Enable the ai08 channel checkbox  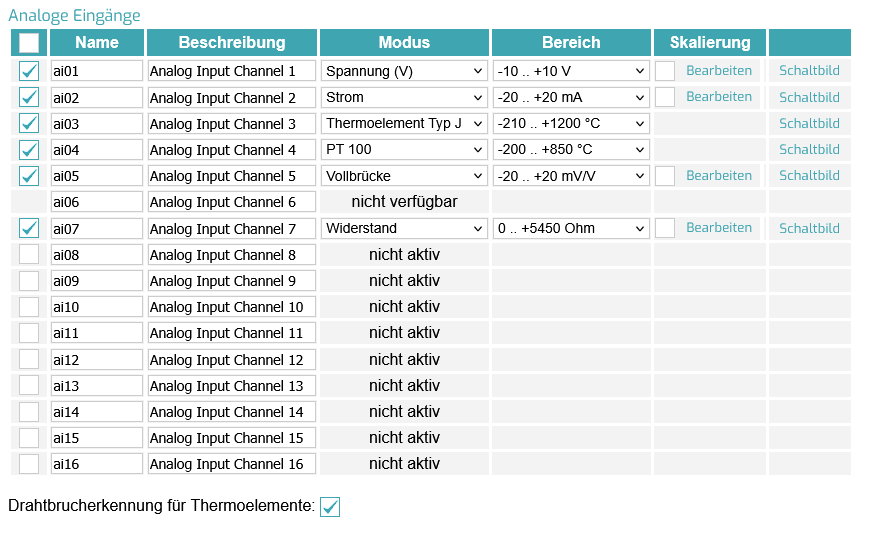click(29, 255)
